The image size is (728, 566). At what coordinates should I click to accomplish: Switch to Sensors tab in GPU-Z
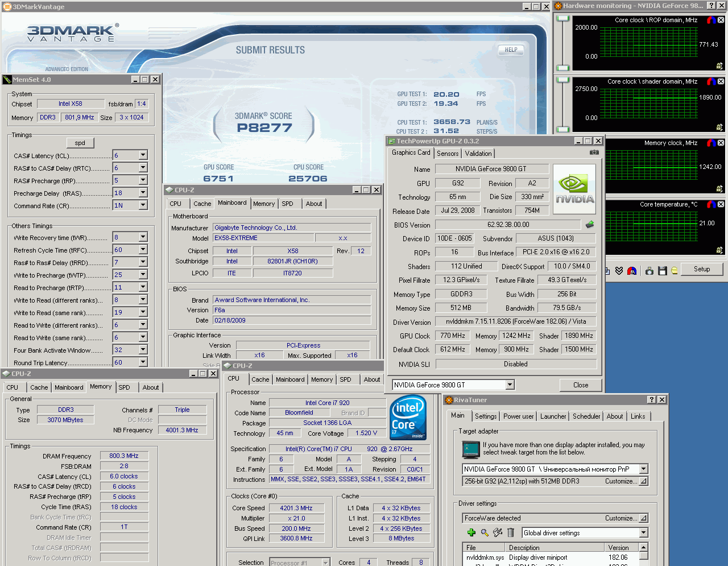click(x=448, y=154)
